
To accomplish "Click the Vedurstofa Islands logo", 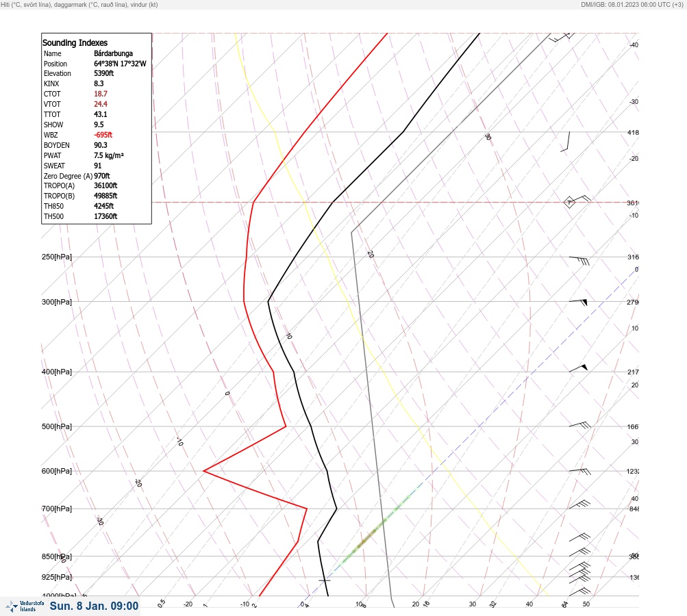I will pyautogui.click(x=25, y=606).
